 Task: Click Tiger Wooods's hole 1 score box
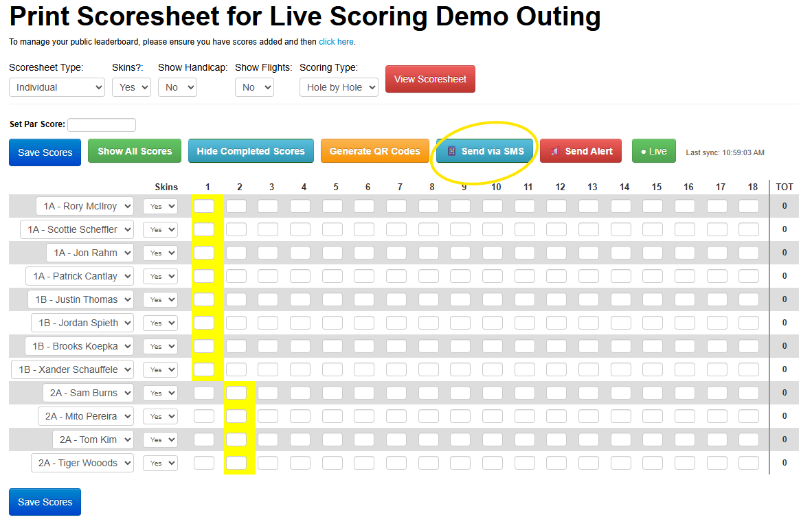click(x=204, y=462)
